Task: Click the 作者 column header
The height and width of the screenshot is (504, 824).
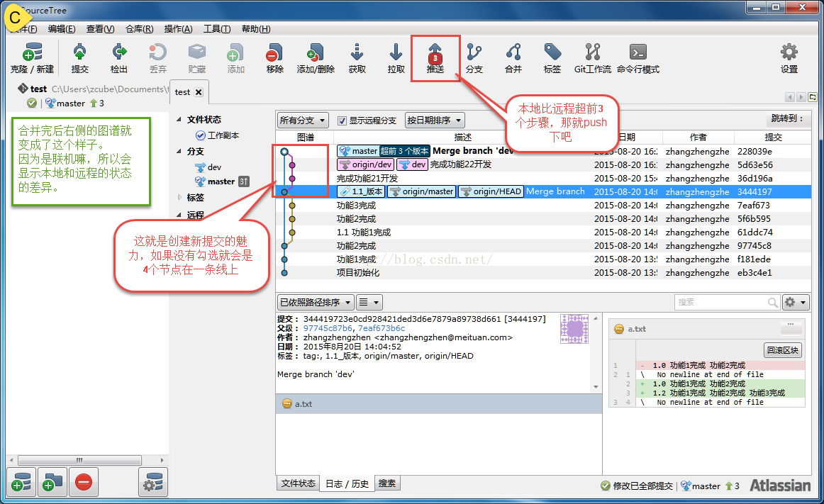Action: (698, 138)
